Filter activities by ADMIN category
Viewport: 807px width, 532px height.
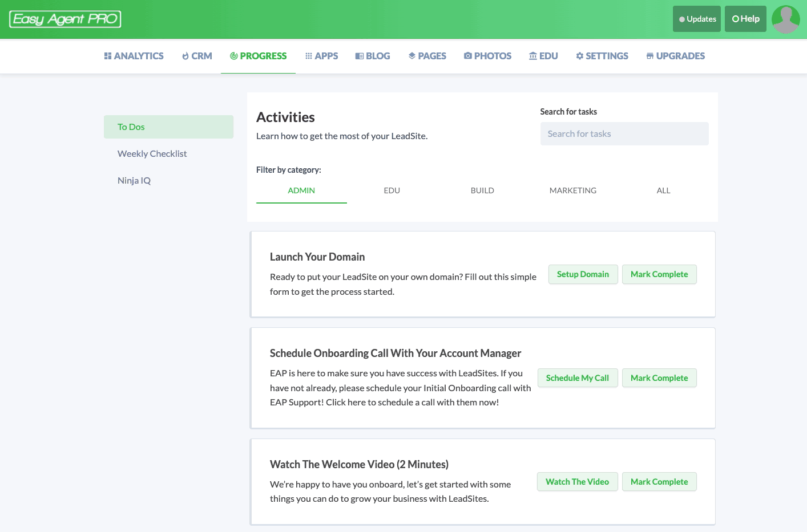[x=301, y=190]
